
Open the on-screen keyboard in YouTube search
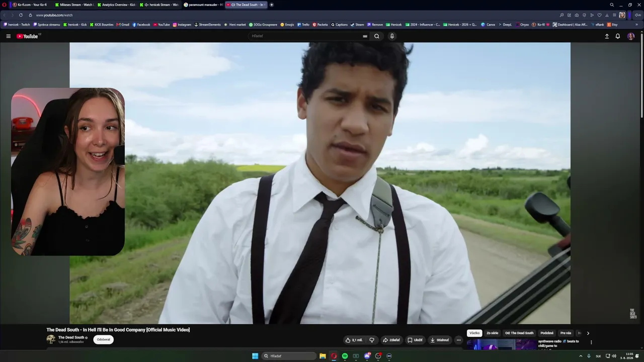click(365, 36)
